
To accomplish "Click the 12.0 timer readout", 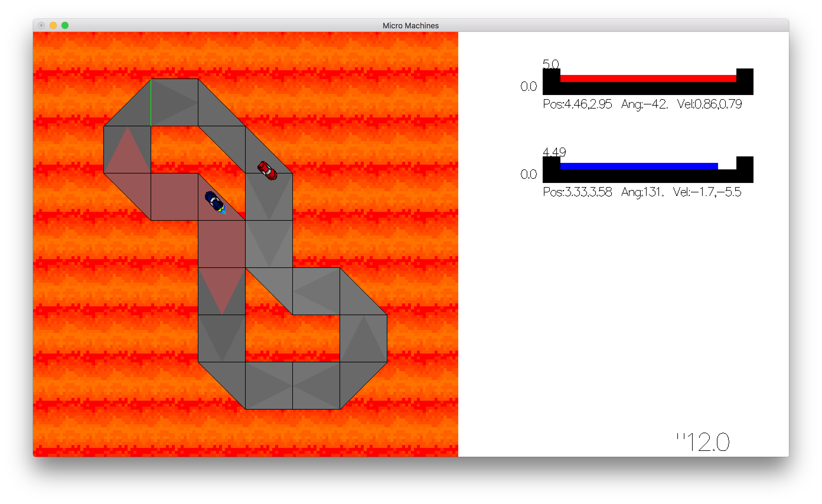I will (x=703, y=442).
